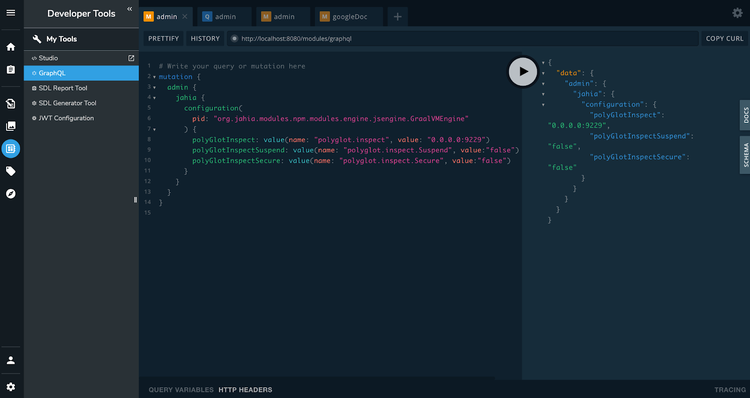
Task: Collapse the mutation block on line 2
Action: pyautogui.click(x=154, y=77)
